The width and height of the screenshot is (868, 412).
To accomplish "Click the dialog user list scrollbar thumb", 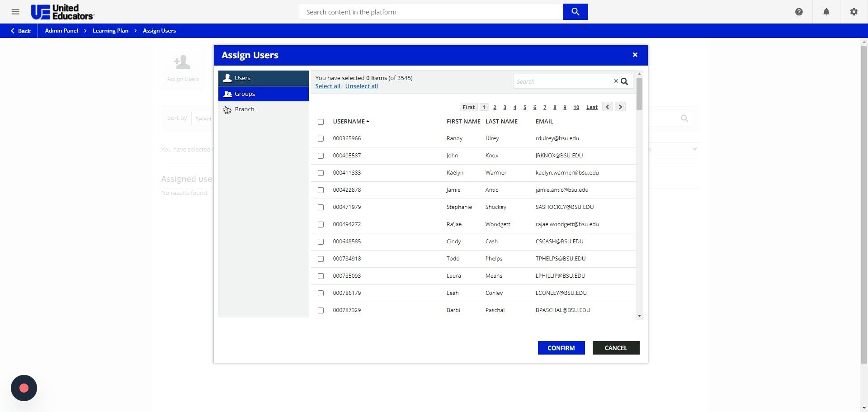I will click(x=639, y=94).
